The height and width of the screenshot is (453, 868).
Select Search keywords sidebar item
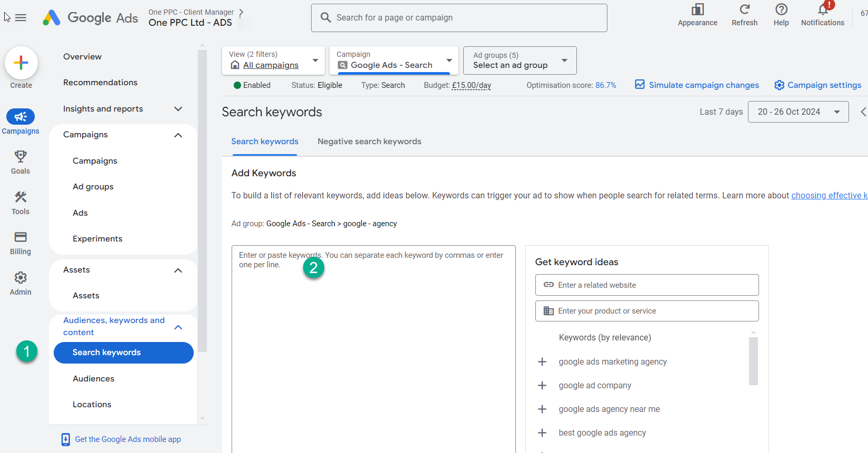(124, 353)
